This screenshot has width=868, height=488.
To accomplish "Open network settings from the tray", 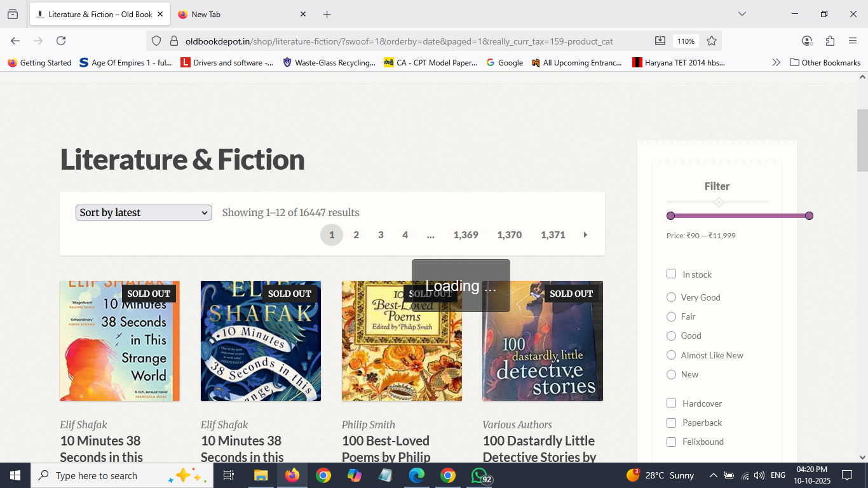I will click(x=745, y=475).
